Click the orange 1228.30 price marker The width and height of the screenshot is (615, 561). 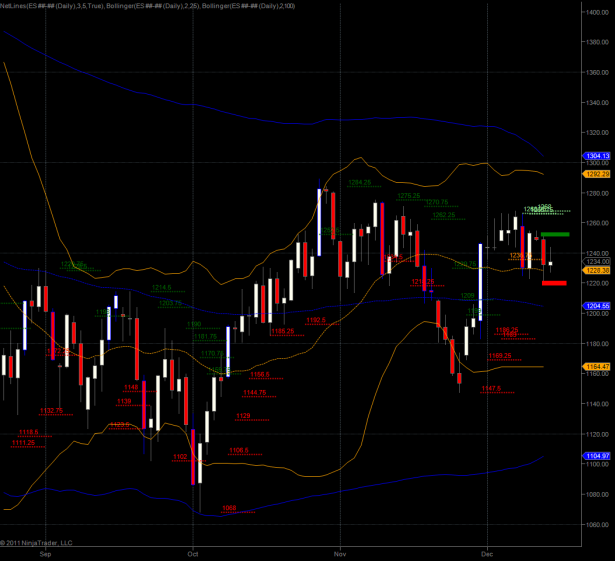[x=597, y=270]
